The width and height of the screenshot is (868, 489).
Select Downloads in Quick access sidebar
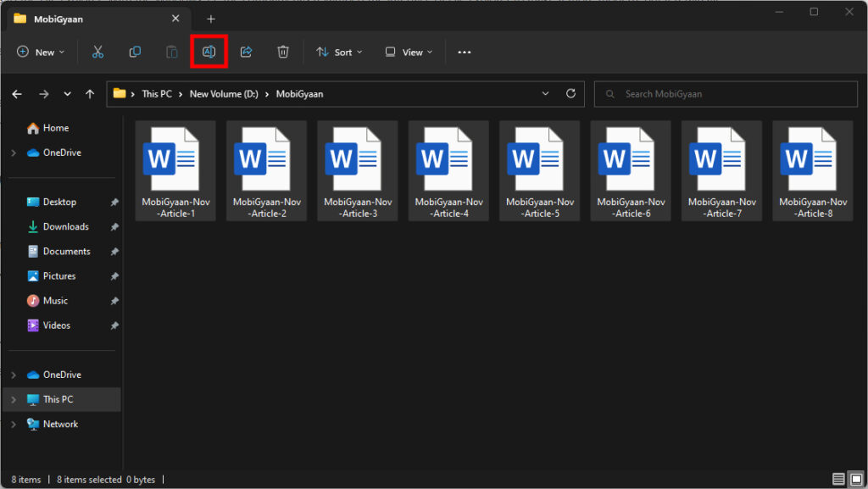[65, 226]
